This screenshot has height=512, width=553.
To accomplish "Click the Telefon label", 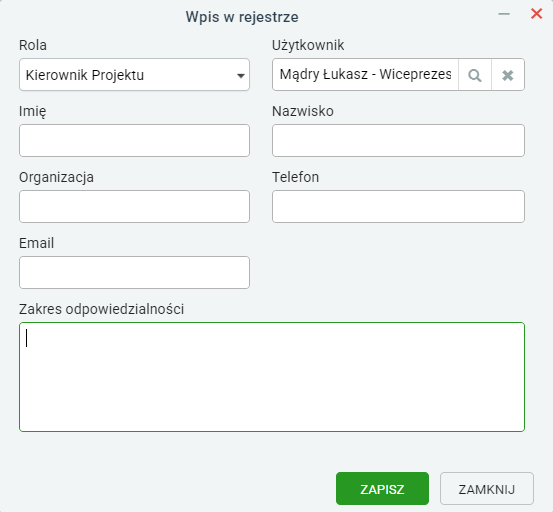I will (x=296, y=177).
